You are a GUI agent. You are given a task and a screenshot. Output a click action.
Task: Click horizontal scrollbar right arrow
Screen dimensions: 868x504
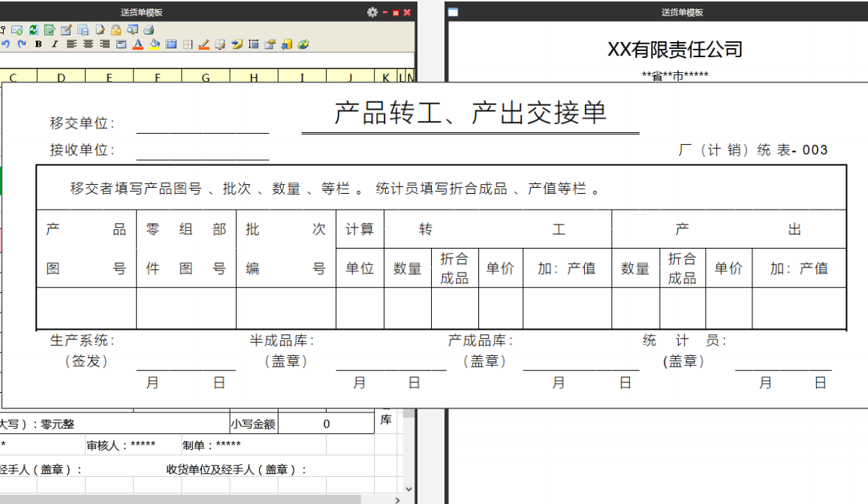click(397, 499)
